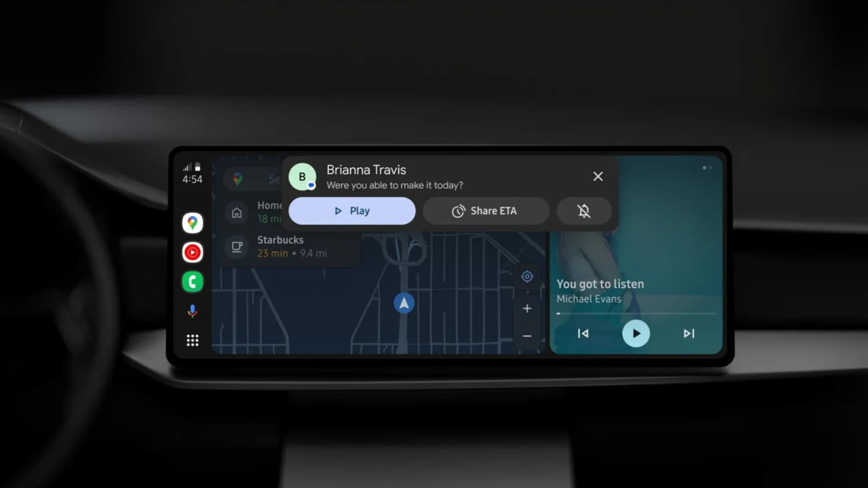Screen dimensions: 868x488
Task: Play the message from Brianna Travis
Action: point(351,211)
